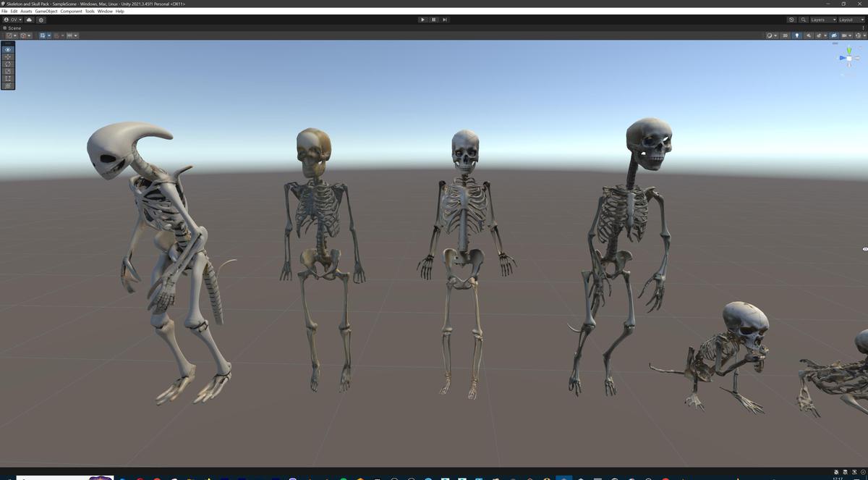Viewport: 868px width, 480px height.
Task: Open the shading mode dropdown
Action: pyautogui.click(x=773, y=35)
